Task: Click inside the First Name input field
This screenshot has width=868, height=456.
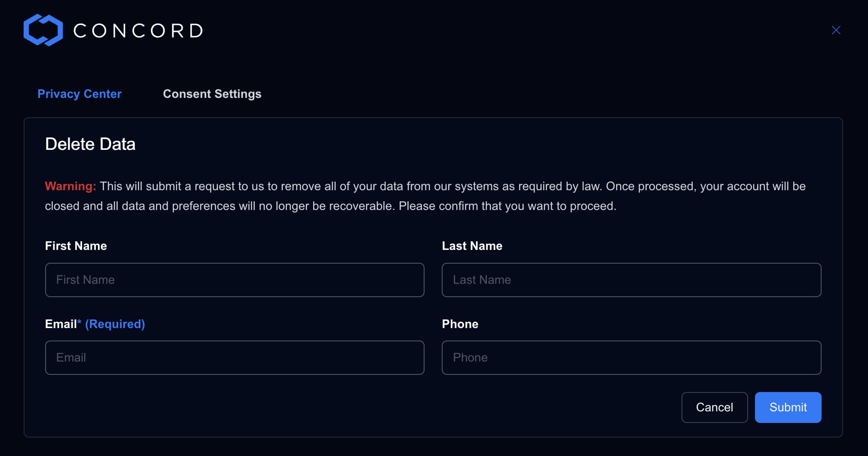Action: pyautogui.click(x=235, y=280)
